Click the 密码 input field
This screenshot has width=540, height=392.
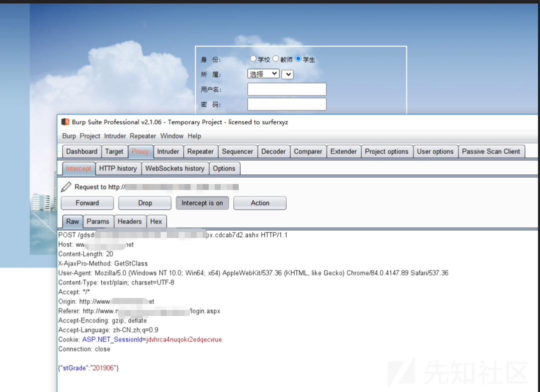point(287,104)
